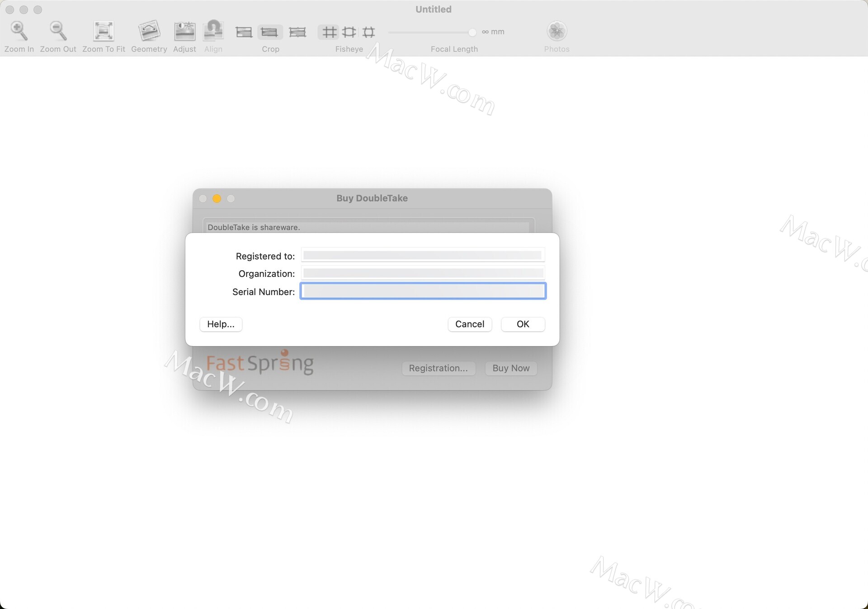This screenshot has width=868, height=609.
Task: Open the Adjust panel icon
Action: [184, 31]
